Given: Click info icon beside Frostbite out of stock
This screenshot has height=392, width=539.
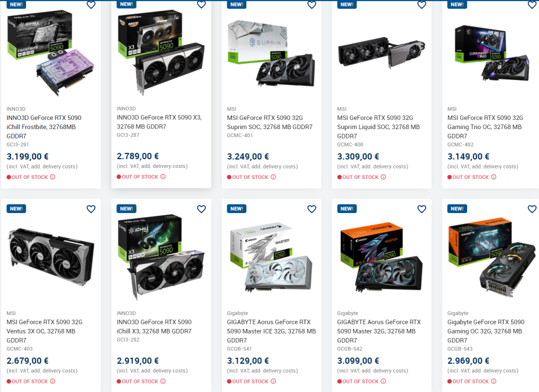Looking at the screenshot, I should click(53, 177).
